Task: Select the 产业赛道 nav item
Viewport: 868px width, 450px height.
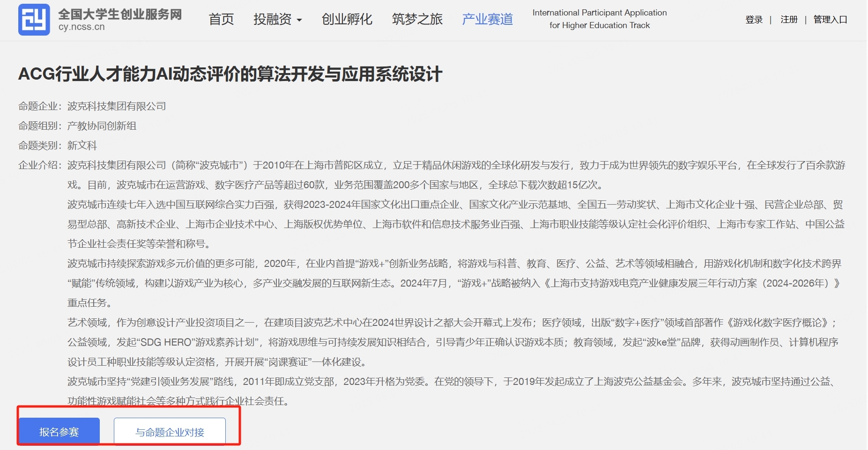Action: [x=487, y=19]
